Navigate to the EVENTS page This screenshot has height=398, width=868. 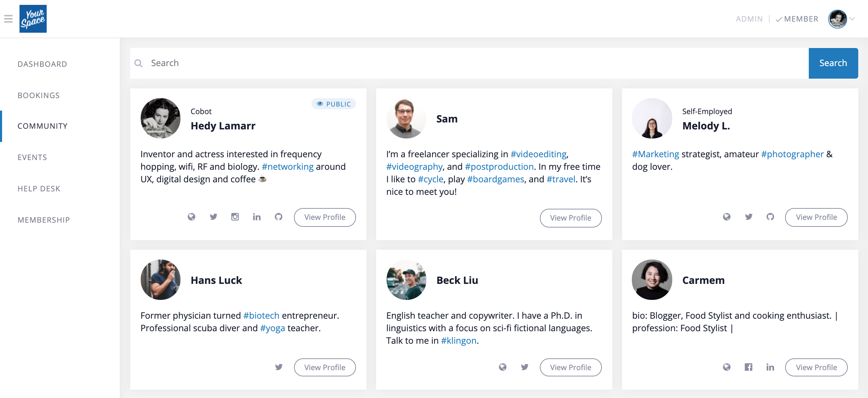coord(32,157)
